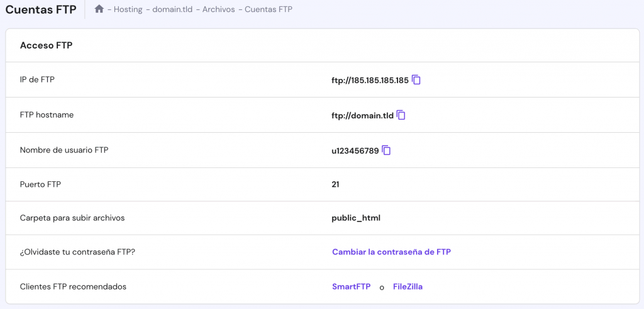Select Archivos in the breadcrumb
644x309 pixels.
pos(219,9)
